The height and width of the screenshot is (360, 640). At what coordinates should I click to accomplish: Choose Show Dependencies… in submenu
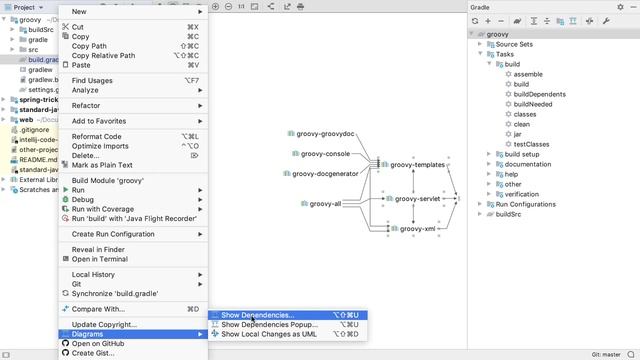(x=288, y=315)
